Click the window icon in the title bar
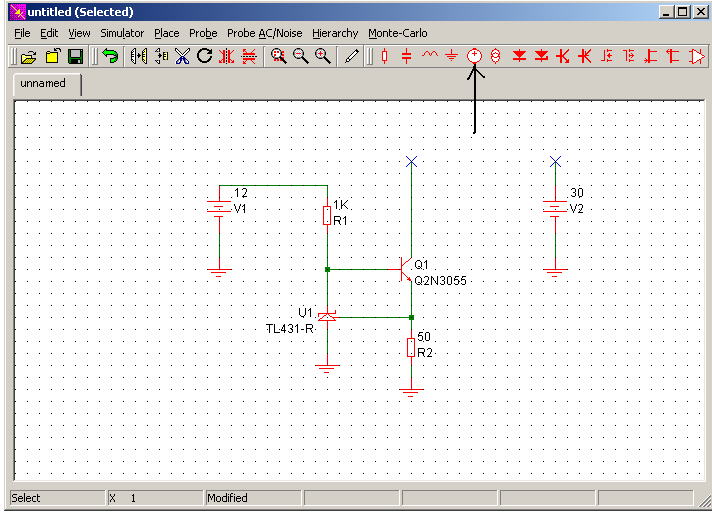The image size is (712, 514). click(17, 12)
